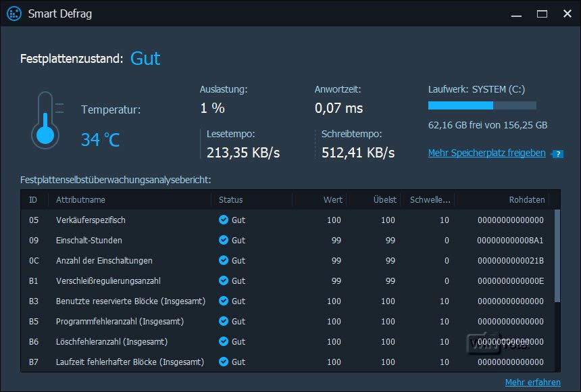Open the Mehr Speicherplatz freigeben link
Screen dimensions: 581x392
pos(486,153)
